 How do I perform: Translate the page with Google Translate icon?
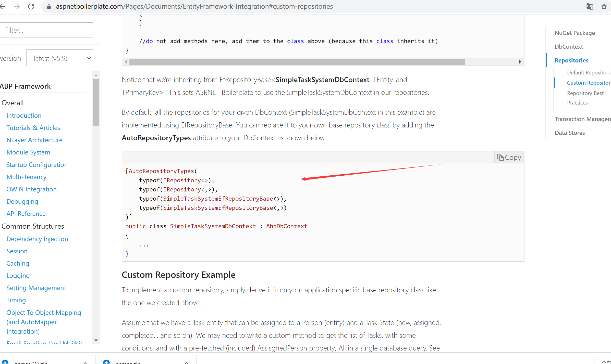tap(590, 6)
